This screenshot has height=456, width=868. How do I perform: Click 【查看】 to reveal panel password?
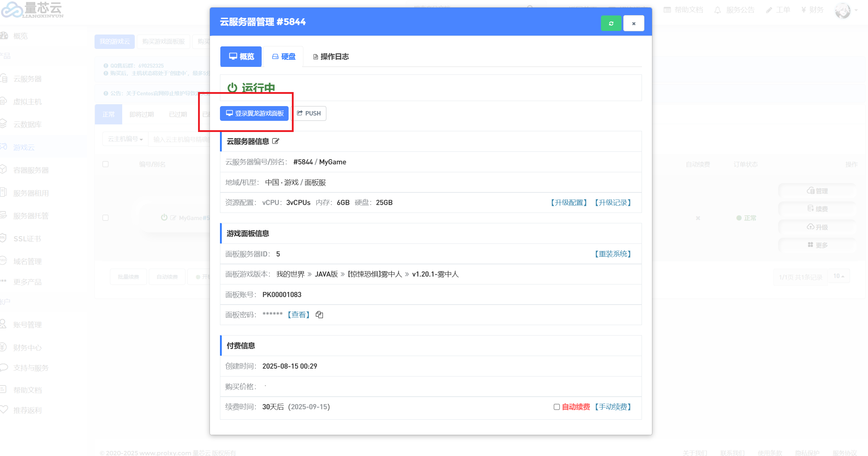[x=298, y=315]
